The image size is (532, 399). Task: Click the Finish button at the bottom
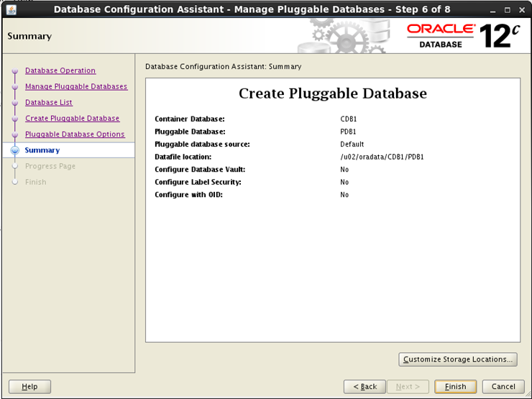pyautogui.click(x=455, y=387)
